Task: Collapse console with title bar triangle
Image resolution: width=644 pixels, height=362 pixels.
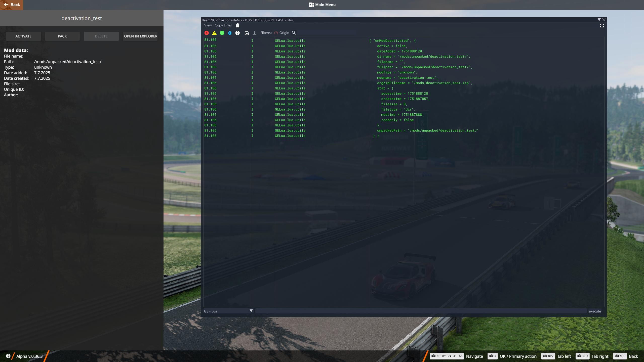Action: pos(599,20)
